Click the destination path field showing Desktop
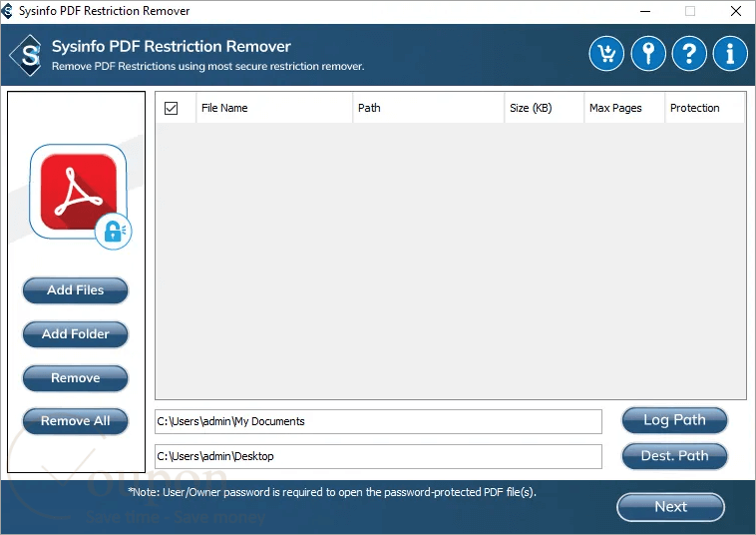This screenshot has height=535, width=756. pos(378,456)
